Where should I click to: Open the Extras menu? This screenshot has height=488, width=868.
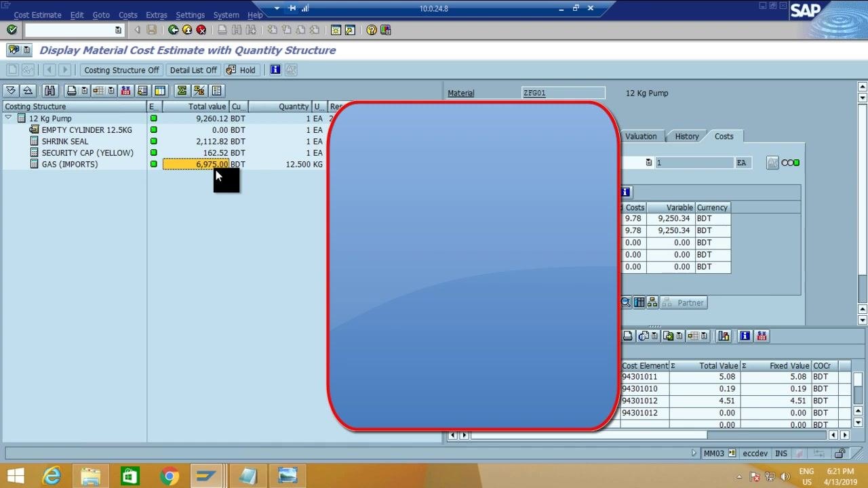(156, 15)
